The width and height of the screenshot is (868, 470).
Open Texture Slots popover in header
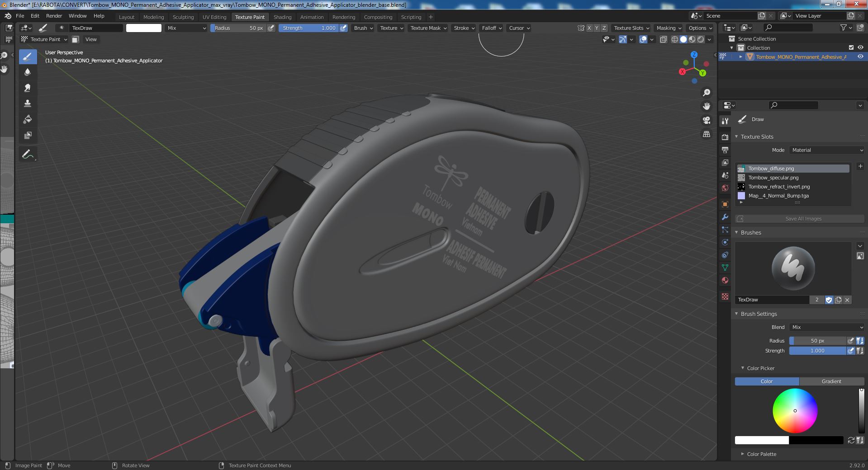coord(631,28)
